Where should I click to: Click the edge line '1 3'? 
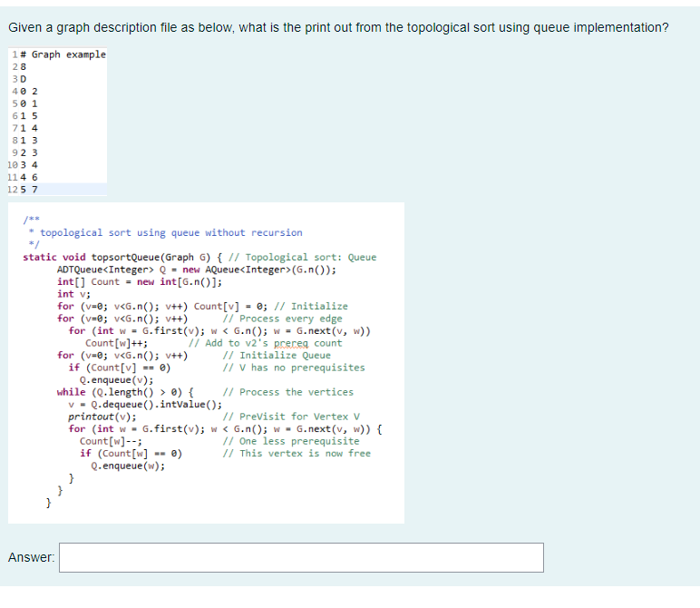click(x=29, y=141)
